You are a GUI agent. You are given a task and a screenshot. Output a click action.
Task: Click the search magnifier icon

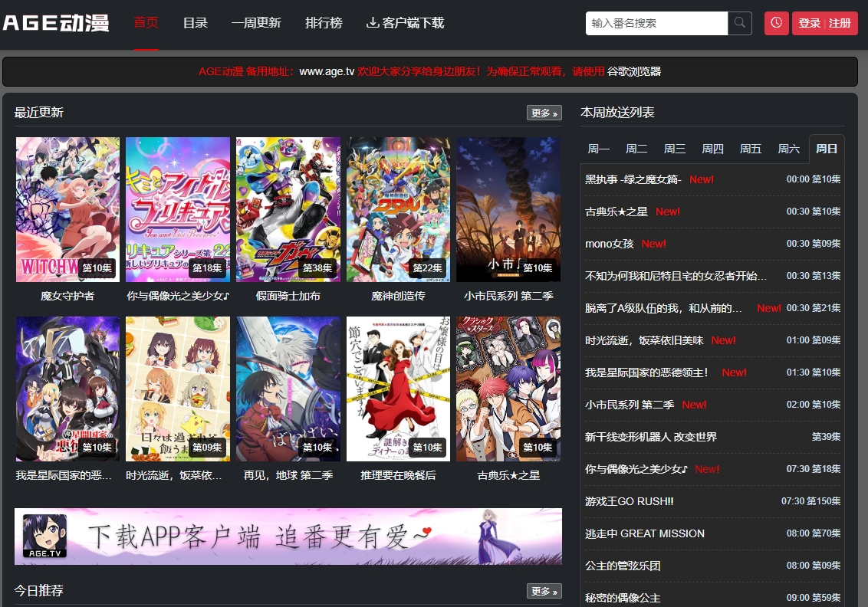pos(738,23)
